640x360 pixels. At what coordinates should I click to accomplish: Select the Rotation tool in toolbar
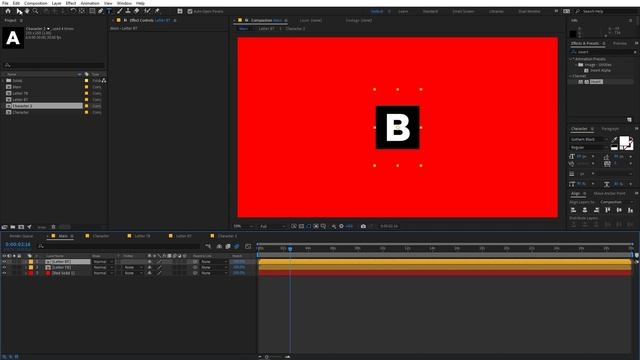[73, 11]
